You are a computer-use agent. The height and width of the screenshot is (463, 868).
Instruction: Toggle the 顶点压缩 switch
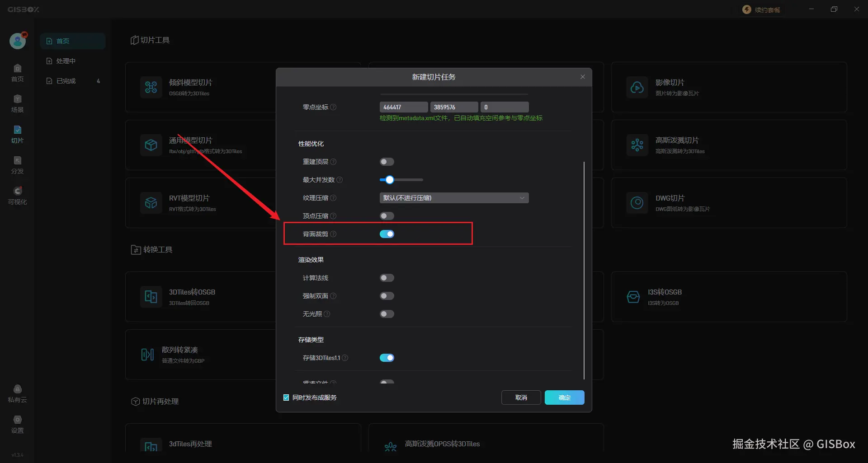(387, 216)
